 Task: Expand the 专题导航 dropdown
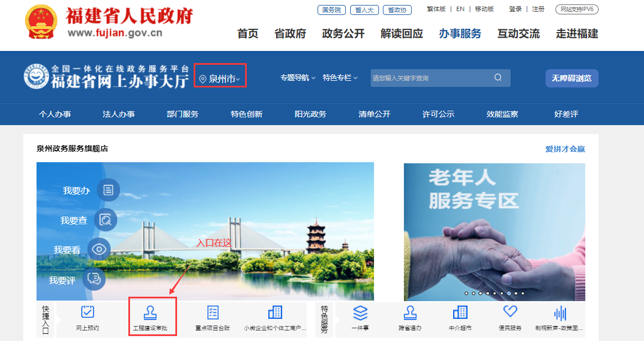(298, 78)
